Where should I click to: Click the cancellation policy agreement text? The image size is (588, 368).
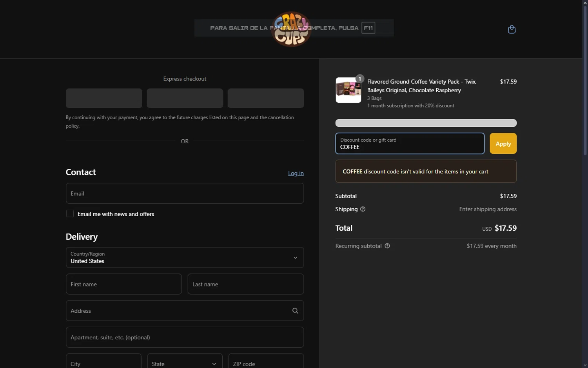click(180, 122)
